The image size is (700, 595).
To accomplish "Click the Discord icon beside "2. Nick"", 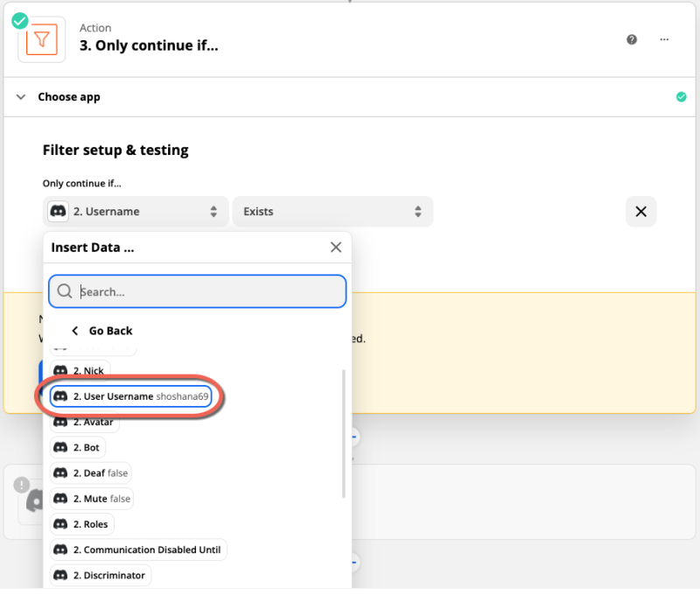I will coord(61,370).
